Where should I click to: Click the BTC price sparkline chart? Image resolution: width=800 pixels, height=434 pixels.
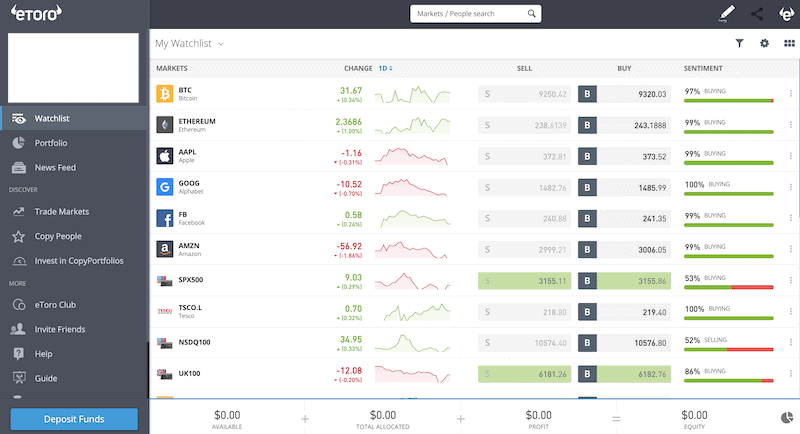point(412,94)
